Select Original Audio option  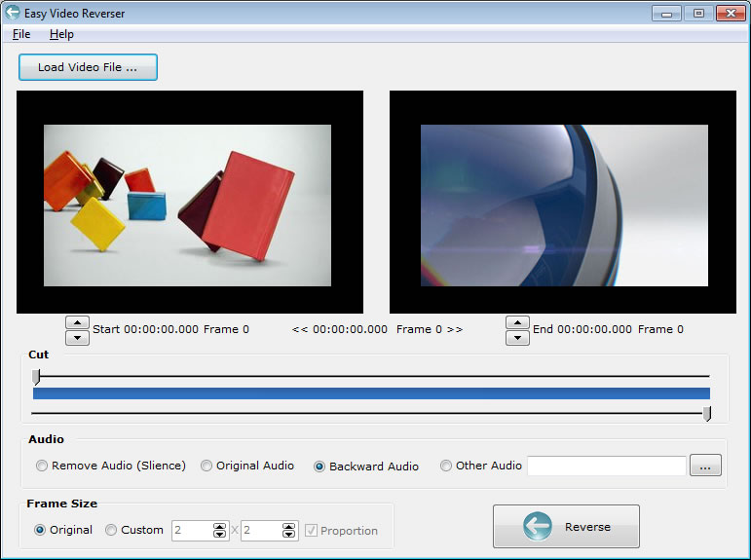click(247, 466)
